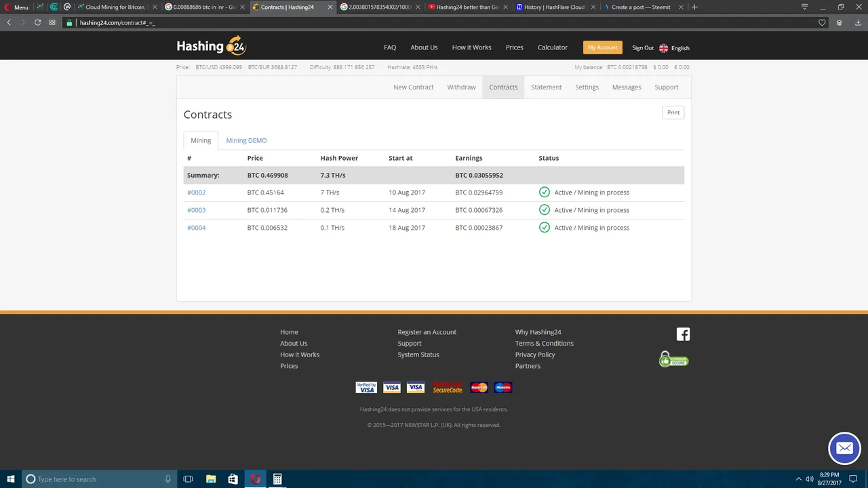Open Prices in top navigation
This screenshot has width=868, height=488.
pyautogui.click(x=515, y=47)
